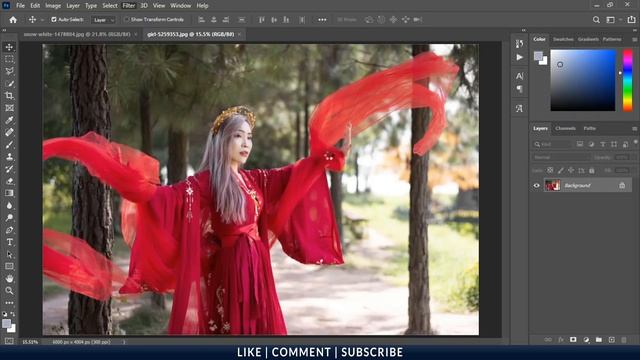
Task: Hide the Background layer with the eye icon
Action: (x=536, y=186)
